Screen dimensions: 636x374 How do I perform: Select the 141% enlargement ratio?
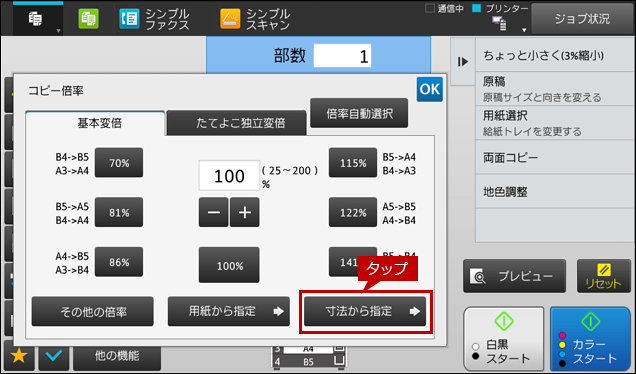(x=349, y=262)
